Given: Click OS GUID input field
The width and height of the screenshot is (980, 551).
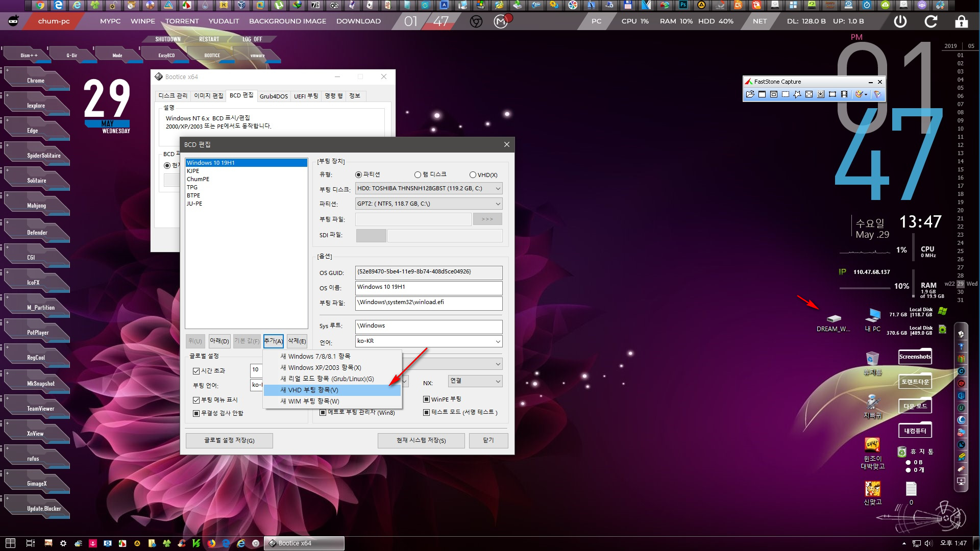Looking at the screenshot, I should click(x=429, y=272).
